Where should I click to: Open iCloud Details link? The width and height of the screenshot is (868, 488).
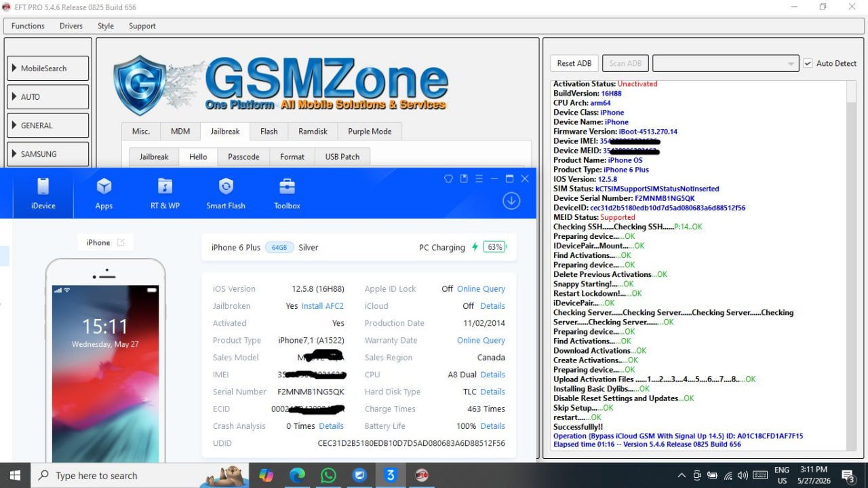[492, 306]
